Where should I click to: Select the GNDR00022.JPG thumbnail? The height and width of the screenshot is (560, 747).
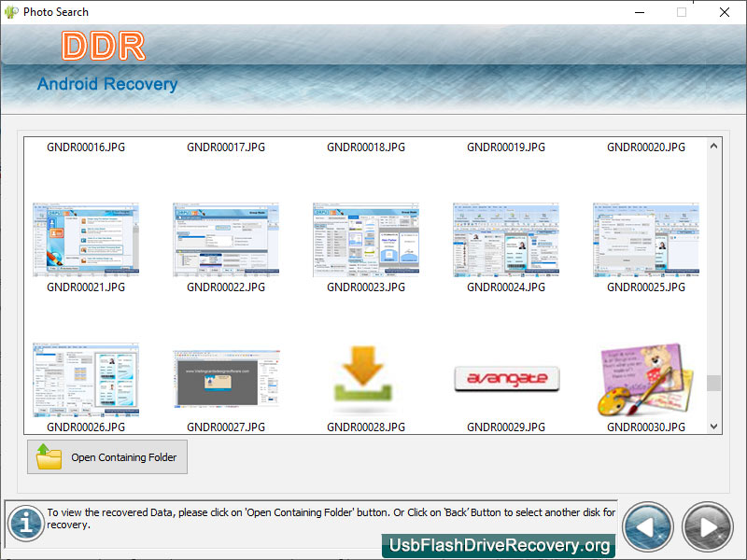[x=226, y=240]
